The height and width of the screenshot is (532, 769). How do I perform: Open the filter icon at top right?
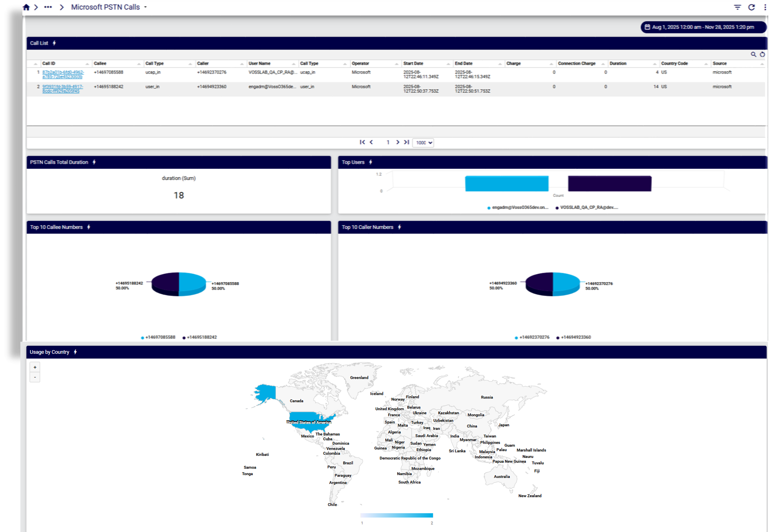737,7
